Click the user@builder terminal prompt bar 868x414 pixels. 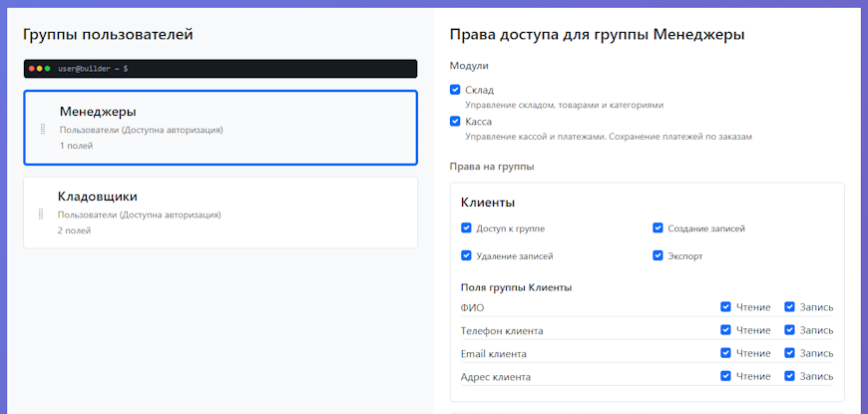(x=219, y=68)
